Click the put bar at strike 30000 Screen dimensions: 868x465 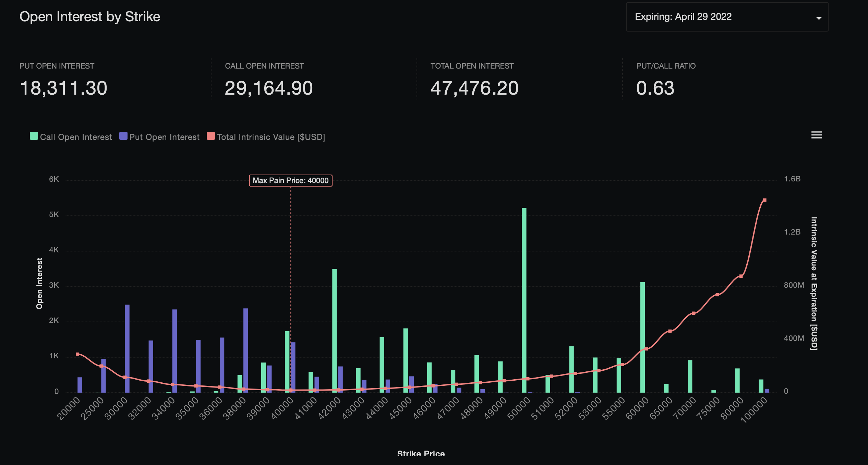[127, 348]
